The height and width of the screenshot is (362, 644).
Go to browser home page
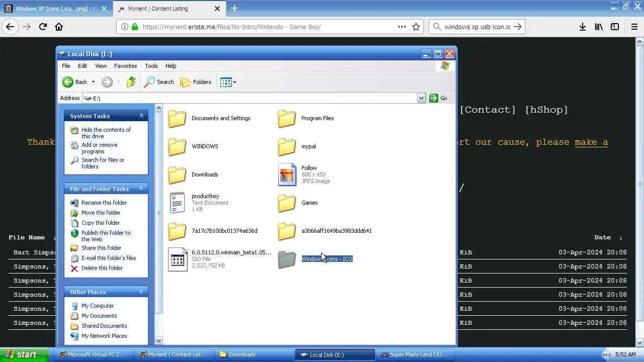click(x=59, y=27)
